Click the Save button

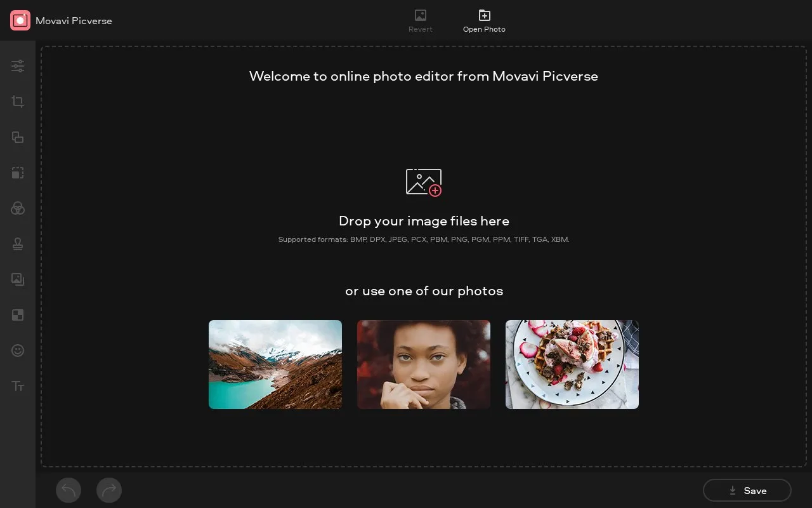coord(747,490)
